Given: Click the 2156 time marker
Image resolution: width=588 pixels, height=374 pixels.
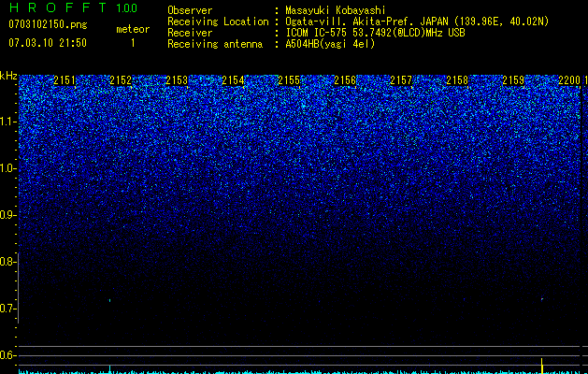Looking at the screenshot, I should pyautogui.click(x=345, y=80).
